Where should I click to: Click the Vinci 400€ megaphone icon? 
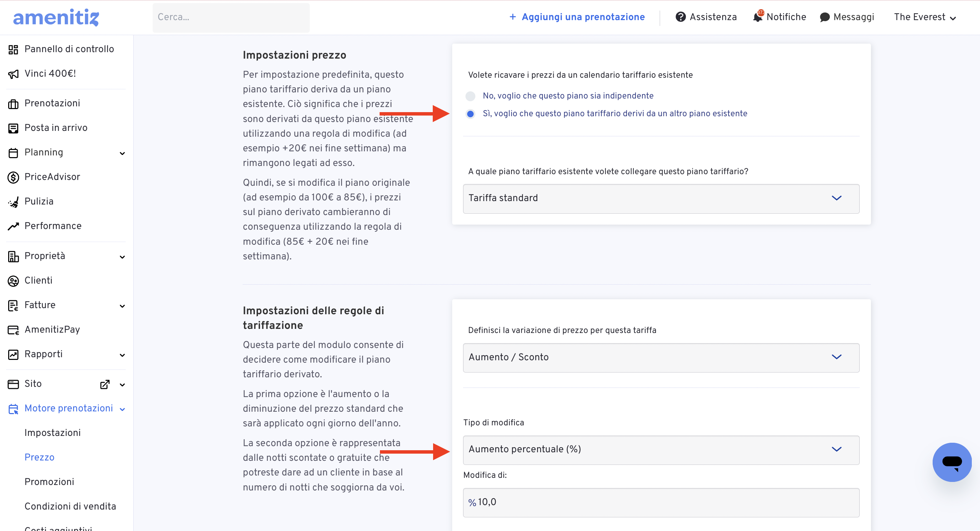coord(13,74)
